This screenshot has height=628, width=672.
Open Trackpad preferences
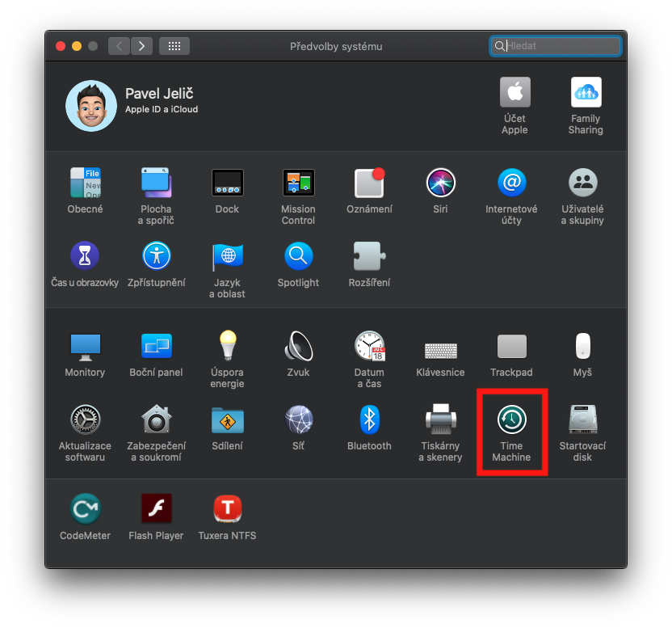511,346
